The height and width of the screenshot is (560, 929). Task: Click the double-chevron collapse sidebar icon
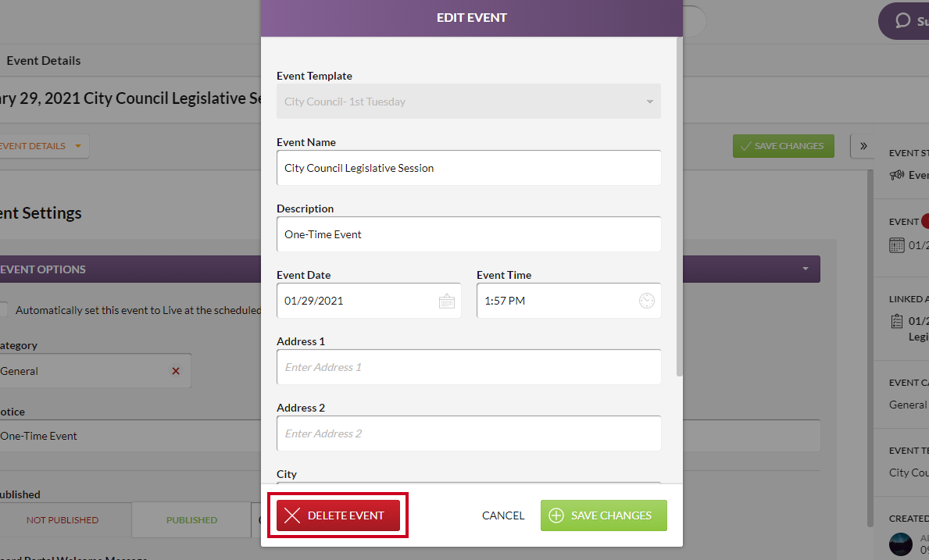point(863,146)
